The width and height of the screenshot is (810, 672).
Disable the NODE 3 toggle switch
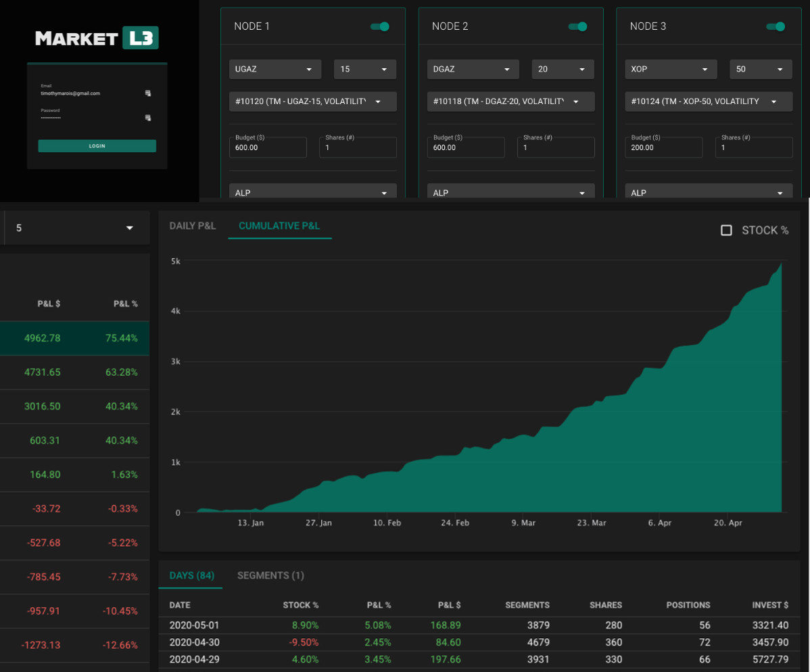[x=776, y=26]
